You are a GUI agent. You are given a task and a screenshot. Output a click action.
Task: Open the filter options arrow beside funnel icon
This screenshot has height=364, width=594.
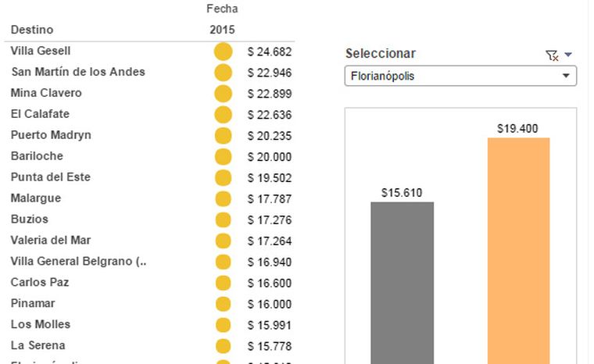click(x=568, y=55)
